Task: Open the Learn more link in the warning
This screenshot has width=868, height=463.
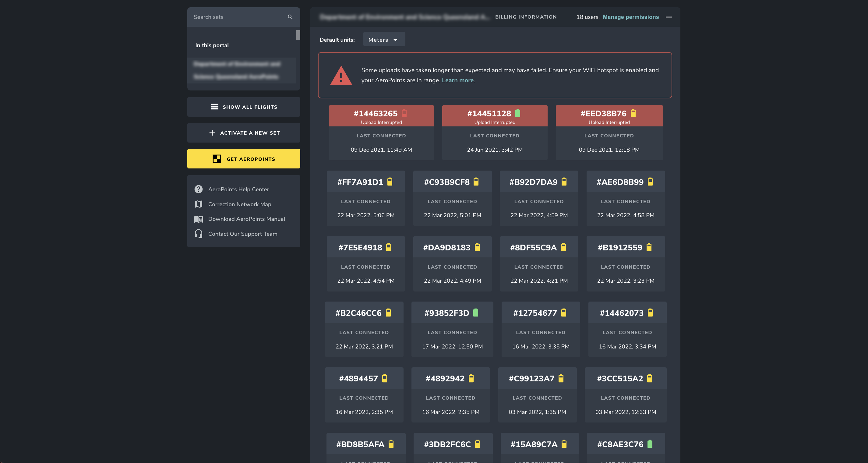Action: [457, 80]
